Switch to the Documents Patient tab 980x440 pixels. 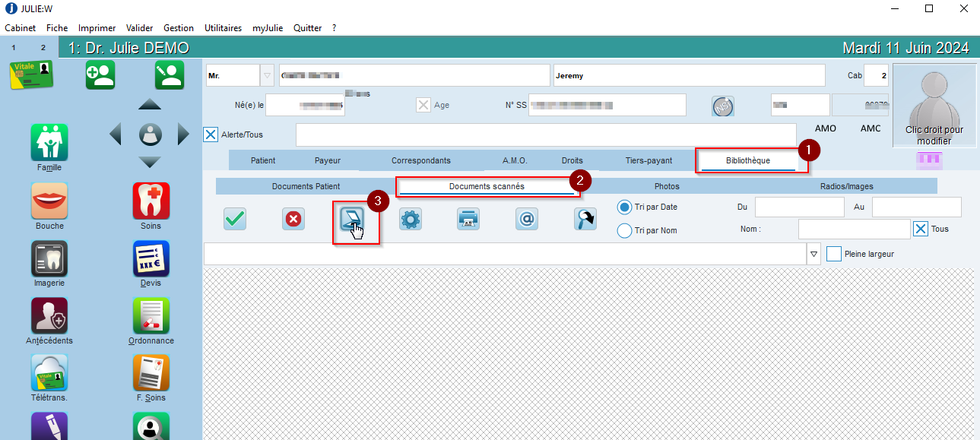click(x=306, y=186)
